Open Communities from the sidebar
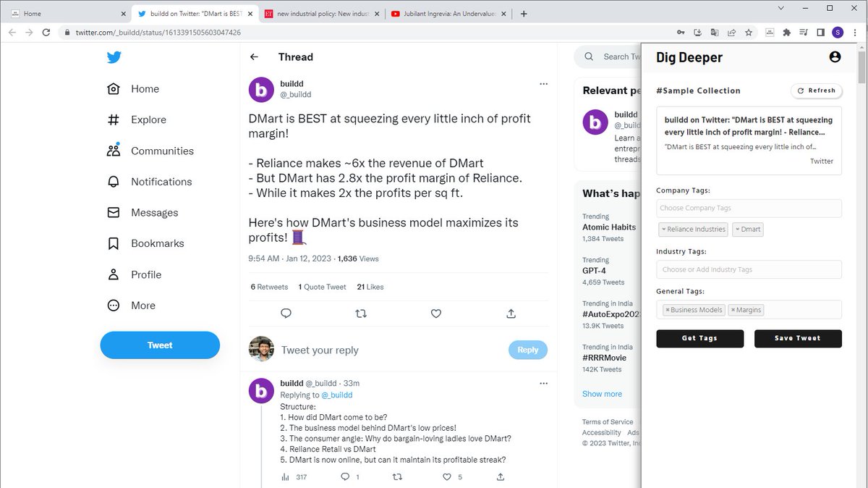 click(150, 151)
